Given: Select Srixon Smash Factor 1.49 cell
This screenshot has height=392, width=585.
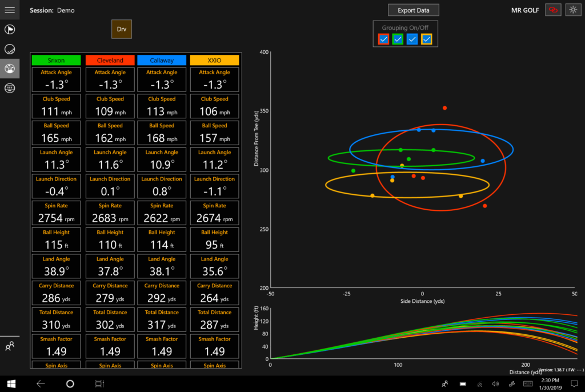Looking at the screenshot, I should (x=57, y=346).
